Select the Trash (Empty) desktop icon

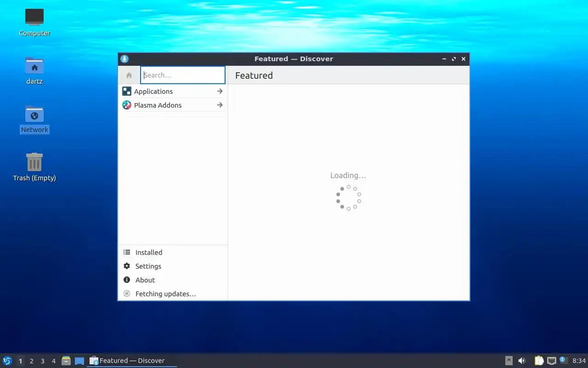point(34,167)
